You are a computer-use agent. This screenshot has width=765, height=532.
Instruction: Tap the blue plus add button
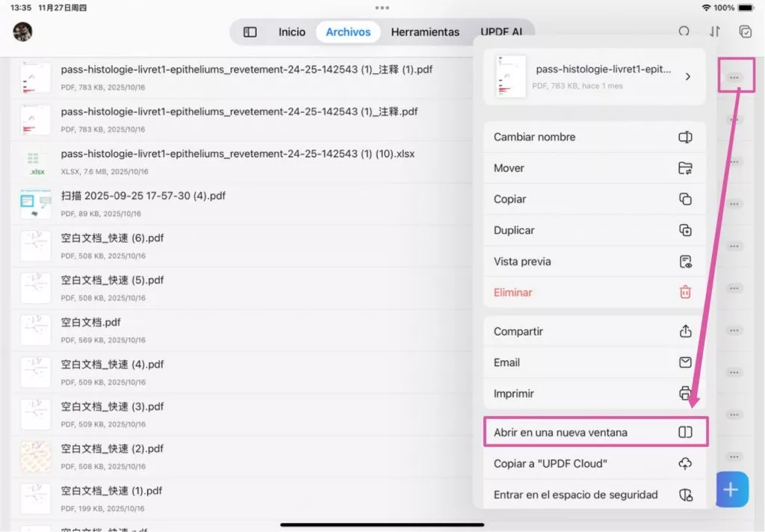click(732, 489)
